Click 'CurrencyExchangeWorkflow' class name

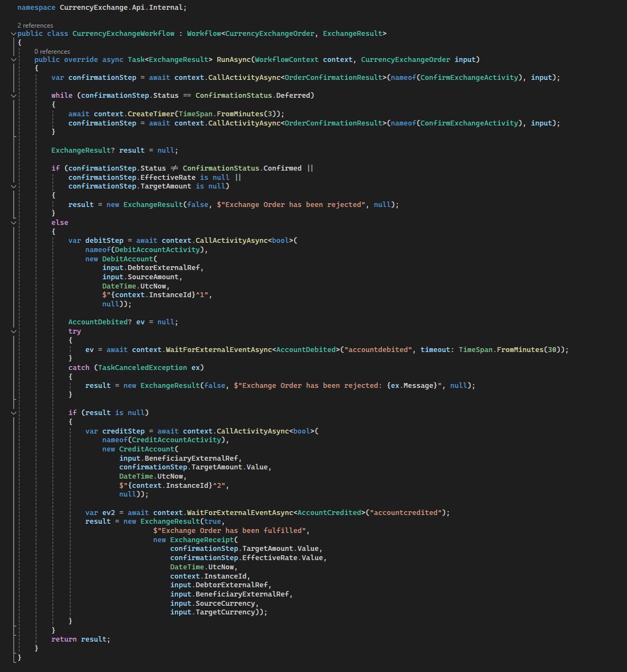(123, 34)
